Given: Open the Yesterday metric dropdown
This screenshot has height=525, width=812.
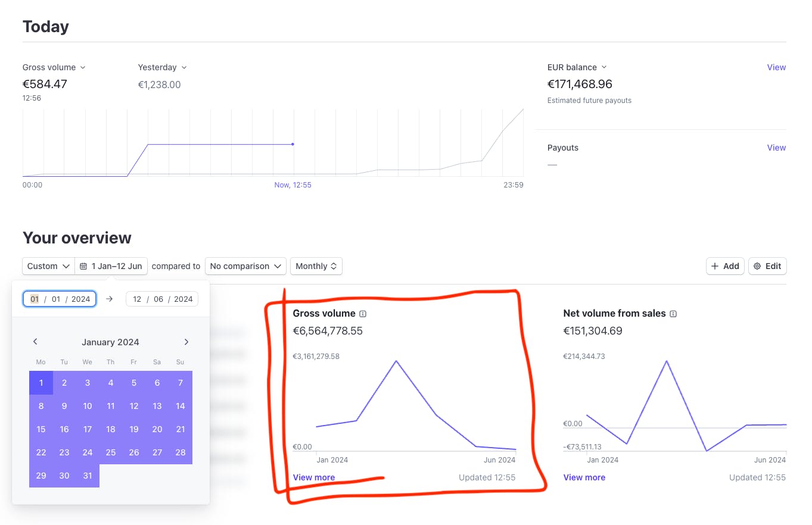Looking at the screenshot, I should tap(161, 67).
